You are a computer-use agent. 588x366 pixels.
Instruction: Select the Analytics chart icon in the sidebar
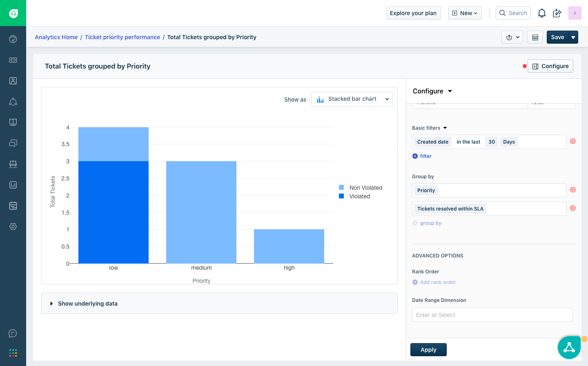pos(13,185)
